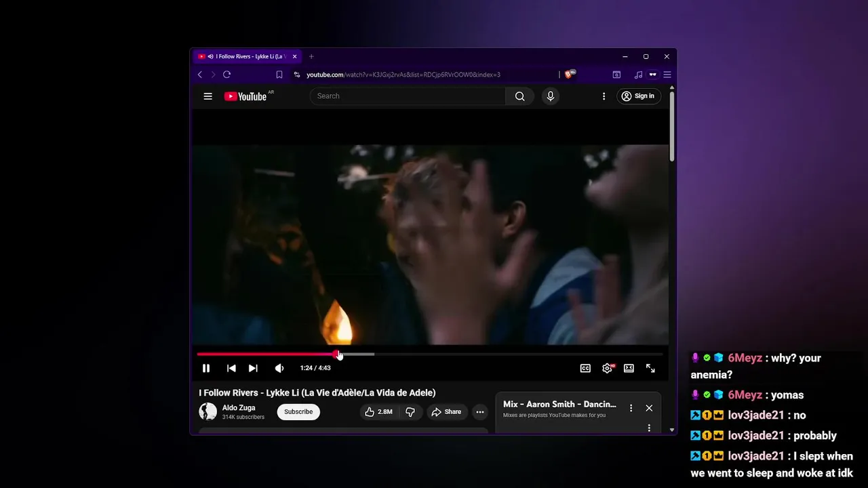Start voice search with microphone icon

coord(550,96)
